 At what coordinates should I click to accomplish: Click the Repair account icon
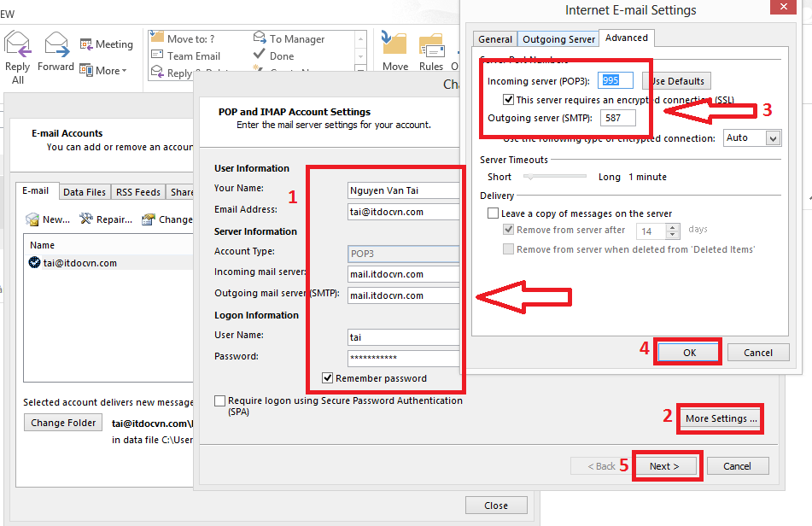point(86,219)
